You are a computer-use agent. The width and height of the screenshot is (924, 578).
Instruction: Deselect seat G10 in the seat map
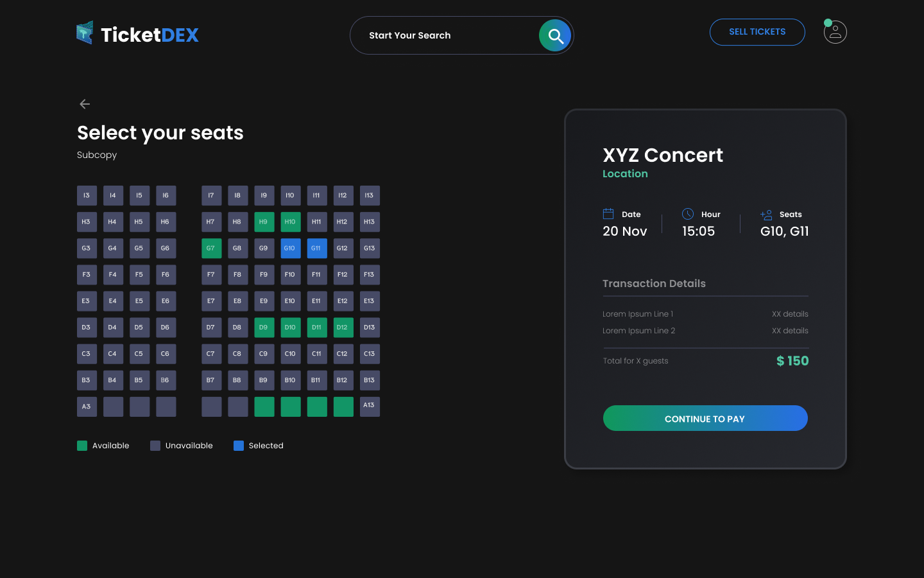(290, 248)
